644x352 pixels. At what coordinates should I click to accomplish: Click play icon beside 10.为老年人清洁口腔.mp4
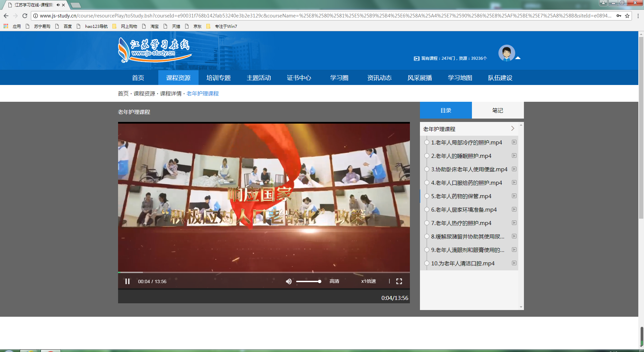click(514, 263)
